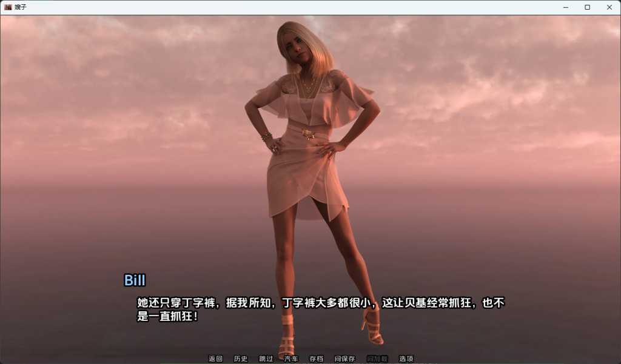The image size is (621, 364).
Task: Open the 存档 (Save) screen
Action: pyautogui.click(x=316, y=359)
